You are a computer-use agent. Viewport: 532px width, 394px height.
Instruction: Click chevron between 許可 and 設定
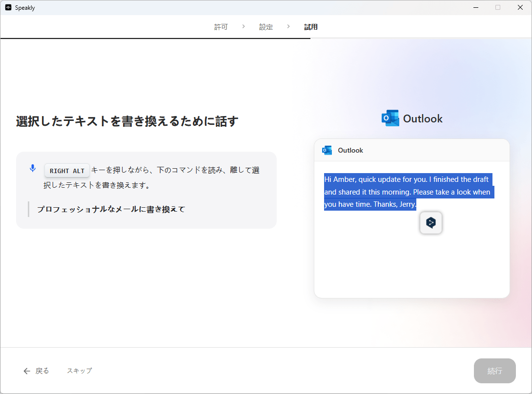tap(244, 26)
